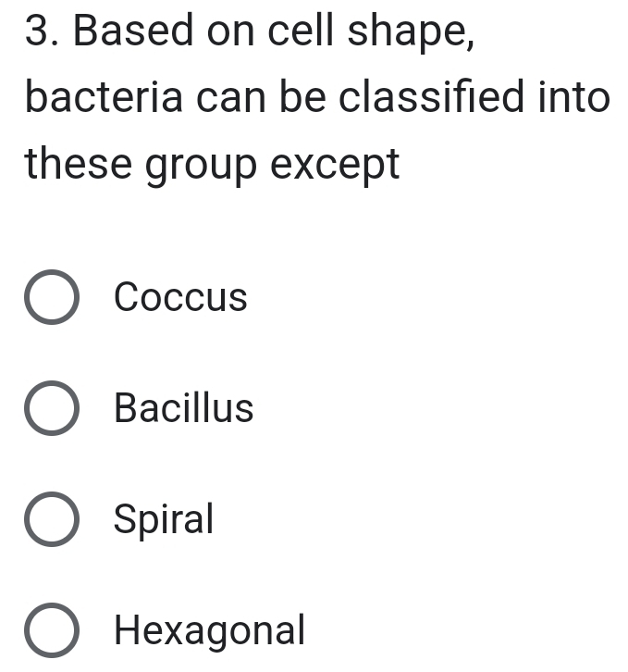This screenshot has width=628, height=672.
Task: Pick the last answer choice circle
Action: point(50,630)
